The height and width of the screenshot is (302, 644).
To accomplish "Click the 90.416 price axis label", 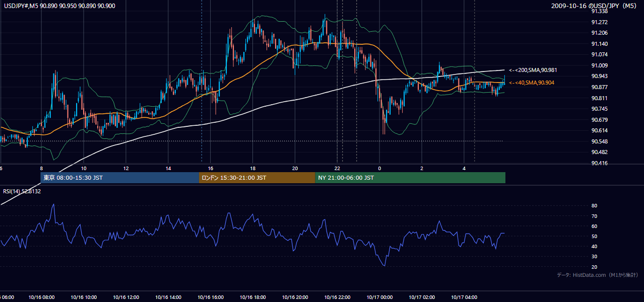I will tap(599, 163).
